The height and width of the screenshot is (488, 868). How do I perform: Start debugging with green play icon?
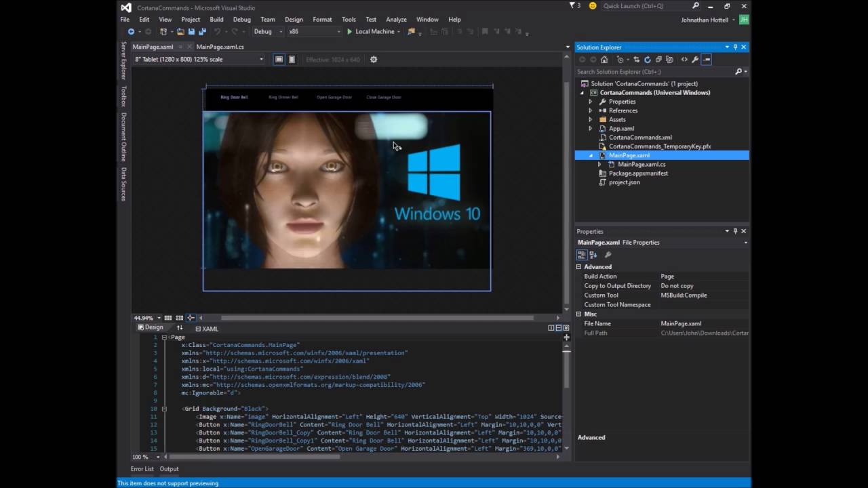349,31
